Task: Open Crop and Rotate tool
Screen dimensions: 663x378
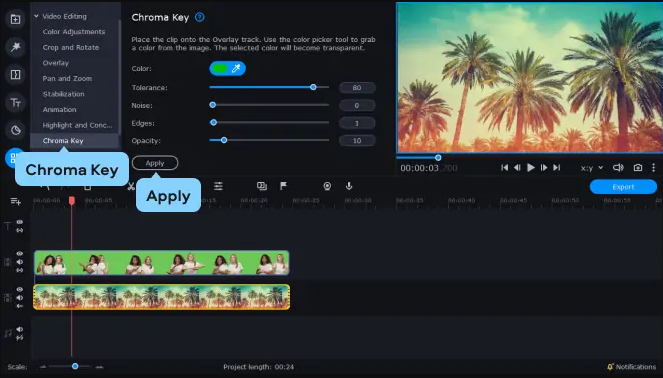Action: tap(71, 47)
